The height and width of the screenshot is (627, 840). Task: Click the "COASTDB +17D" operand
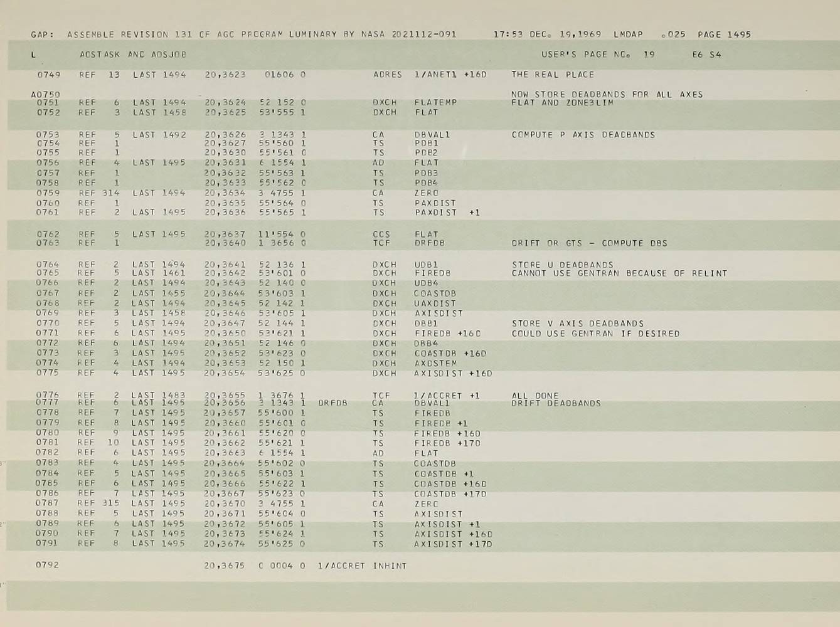tap(450, 494)
